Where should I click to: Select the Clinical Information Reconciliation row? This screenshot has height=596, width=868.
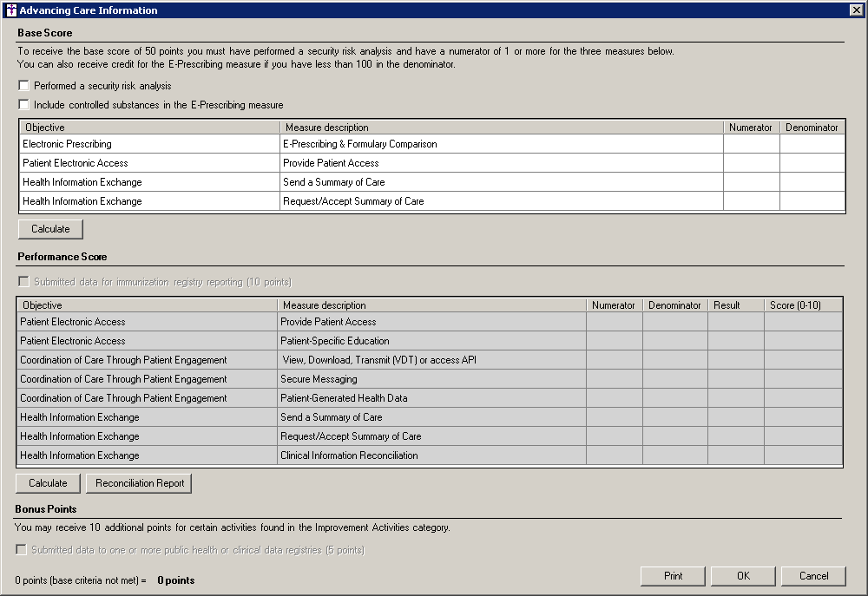click(349, 455)
